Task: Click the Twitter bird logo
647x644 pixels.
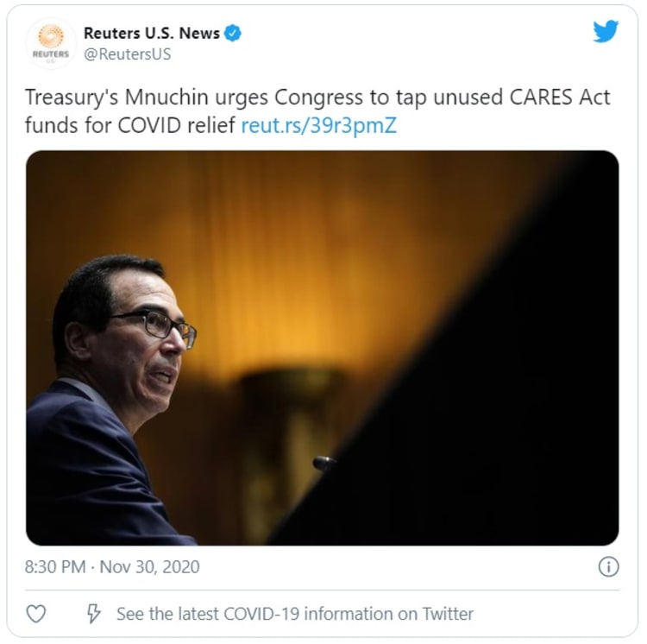Action: (x=606, y=31)
